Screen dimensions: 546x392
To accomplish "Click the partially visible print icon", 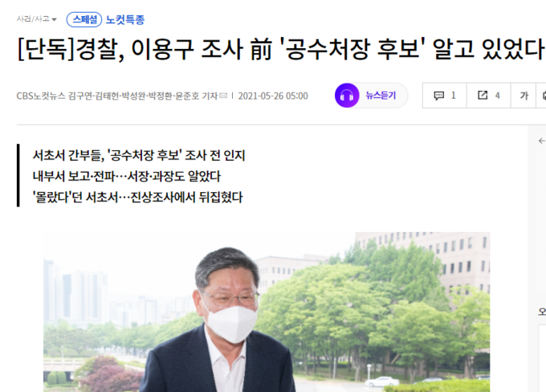I will coord(544,96).
